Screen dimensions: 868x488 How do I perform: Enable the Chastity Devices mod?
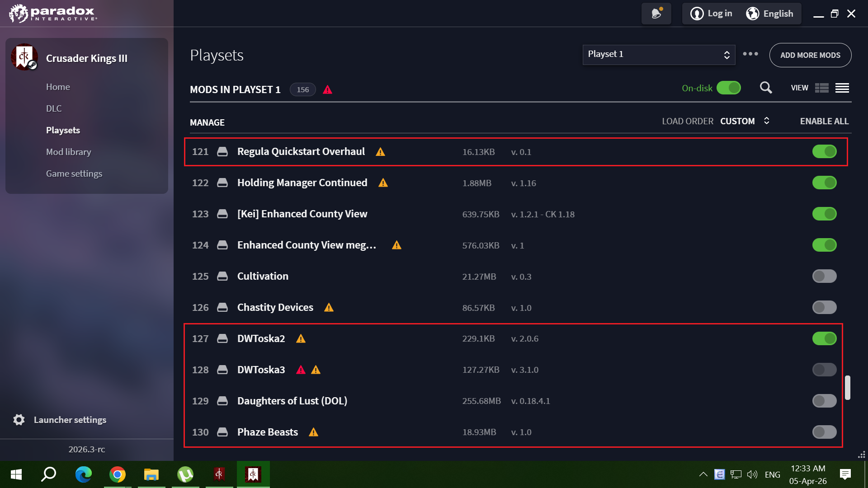coord(825,308)
